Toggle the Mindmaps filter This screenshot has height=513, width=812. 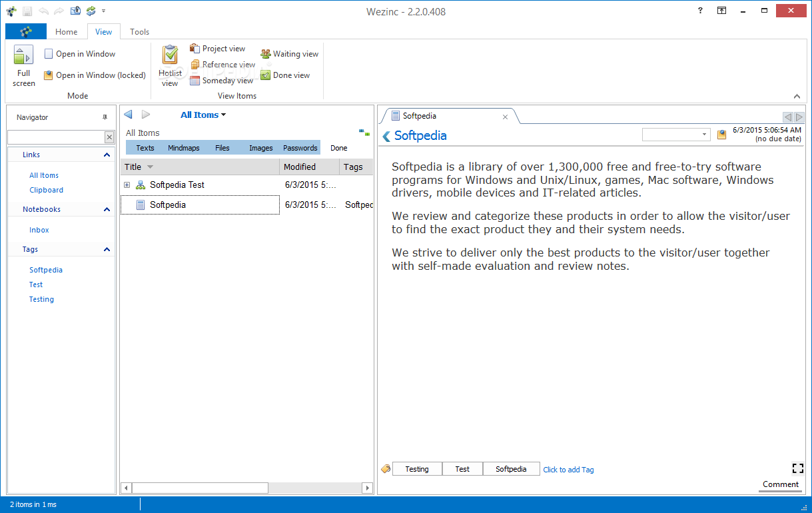184,148
